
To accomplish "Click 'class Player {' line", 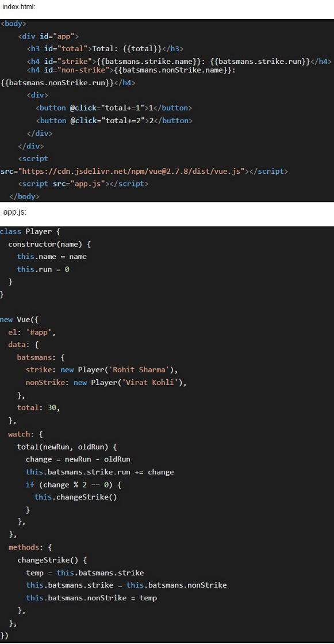I will (x=30, y=231).
